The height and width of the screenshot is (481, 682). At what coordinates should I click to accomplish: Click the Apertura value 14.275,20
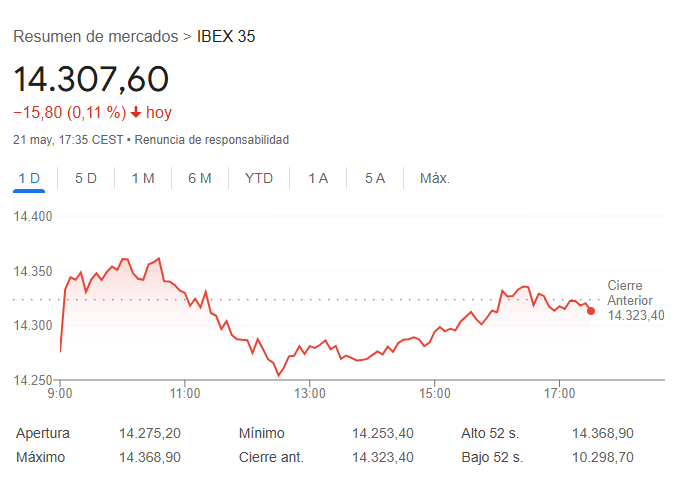pos(149,434)
